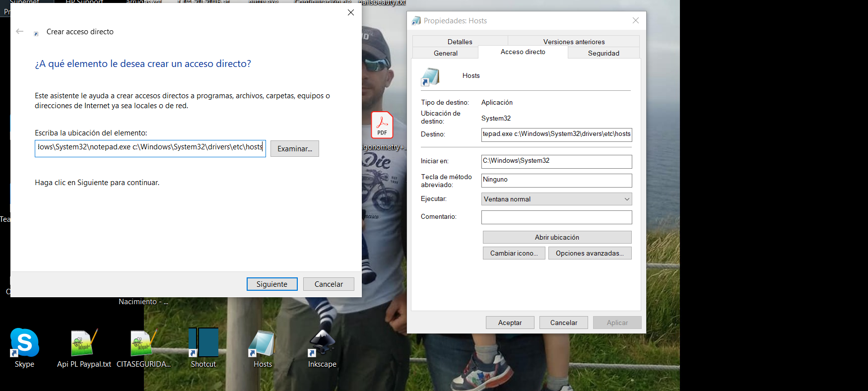Select the Api PL Paypal.txt file icon

(84, 343)
